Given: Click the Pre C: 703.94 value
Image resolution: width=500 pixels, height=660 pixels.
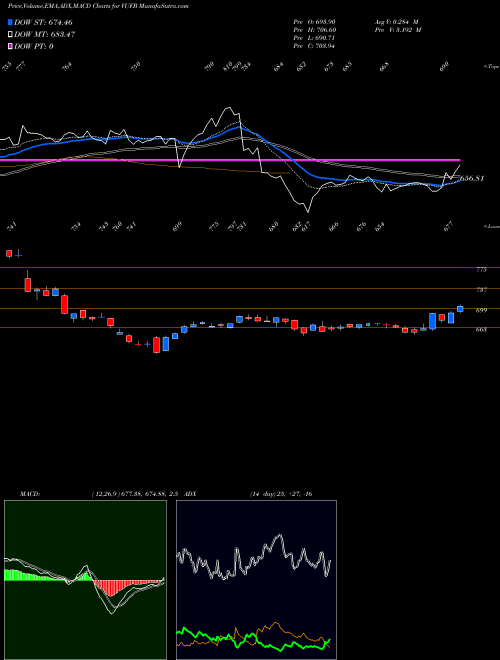Looking at the screenshot, I should pyautogui.click(x=314, y=46).
